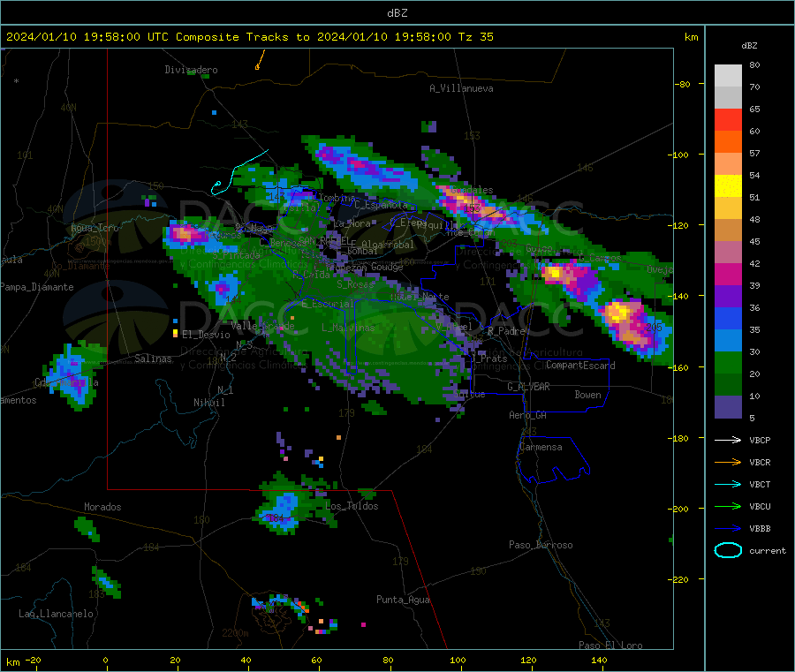Click the -100 km vertical axis tick
This screenshot has height=672, width=795.
click(x=681, y=154)
